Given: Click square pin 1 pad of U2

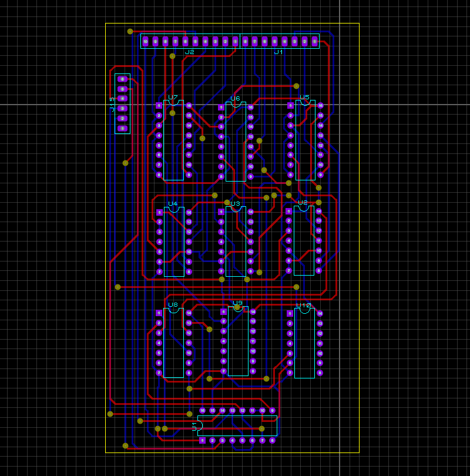Looking at the screenshot, I should point(288,212).
